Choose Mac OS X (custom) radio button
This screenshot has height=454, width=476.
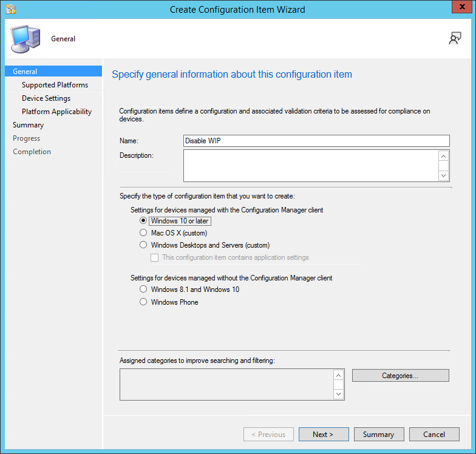click(x=144, y=233)
